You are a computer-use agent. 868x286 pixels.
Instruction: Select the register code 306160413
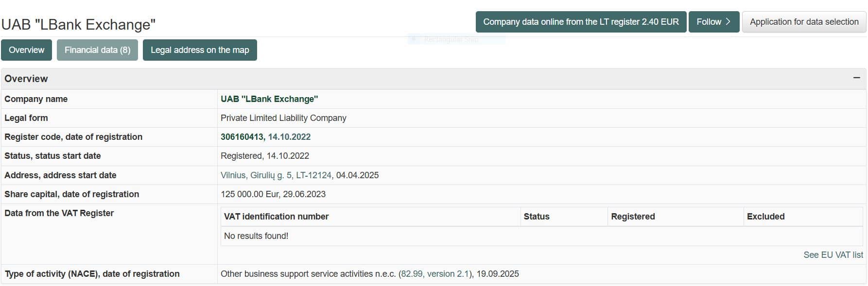pyautogui.click(x=242, y=137)
